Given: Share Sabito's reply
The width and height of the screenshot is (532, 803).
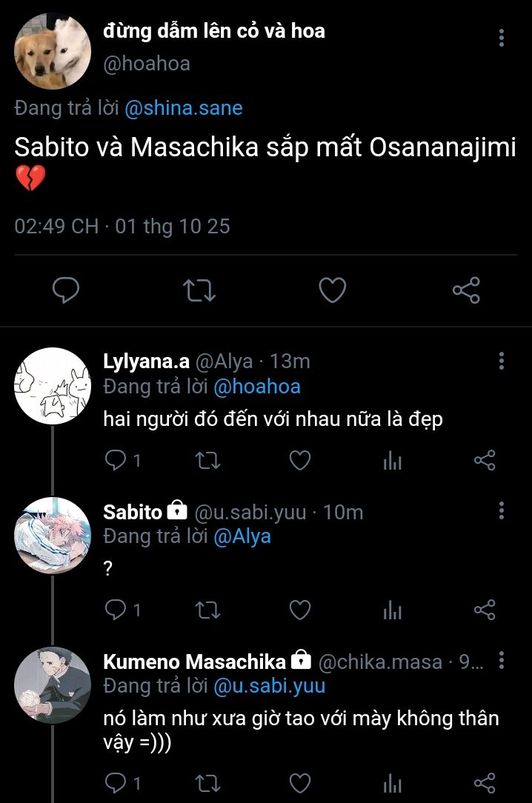Looking at the screenshot, I should [484, 610].
